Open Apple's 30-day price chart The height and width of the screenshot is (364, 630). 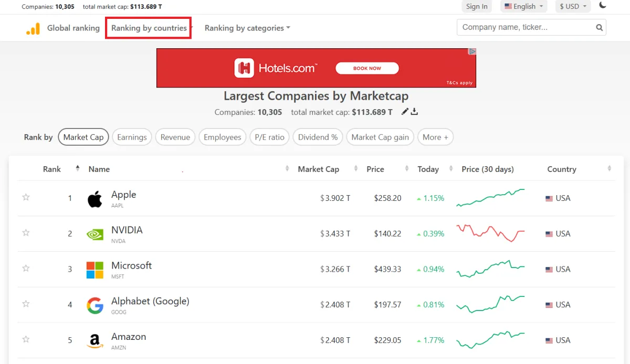click(490, 198)
